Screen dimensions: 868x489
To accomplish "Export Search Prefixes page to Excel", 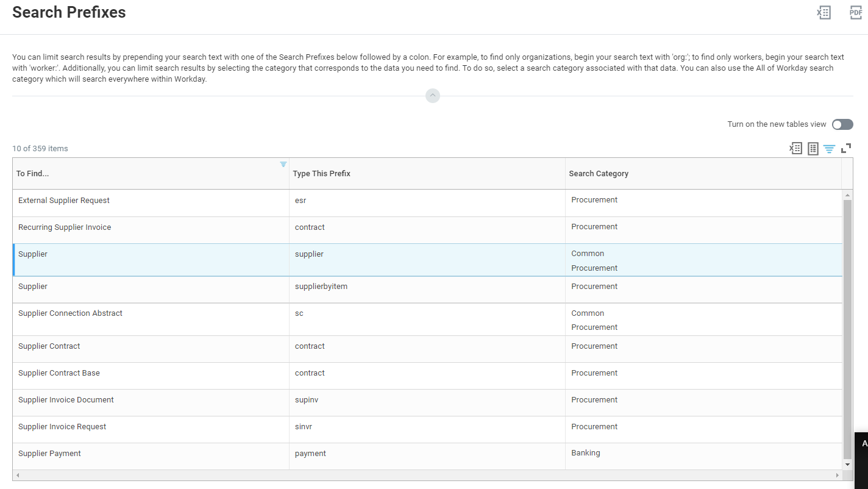I will 824,12.
